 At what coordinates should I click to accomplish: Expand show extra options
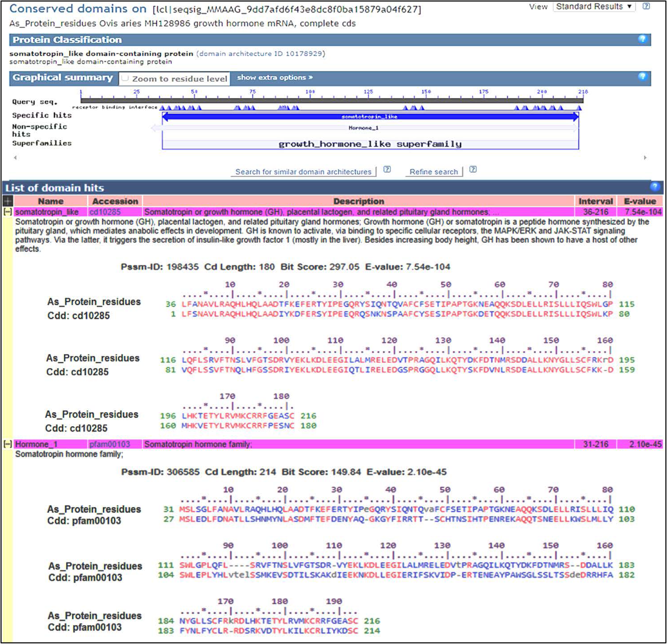(275, 77)
